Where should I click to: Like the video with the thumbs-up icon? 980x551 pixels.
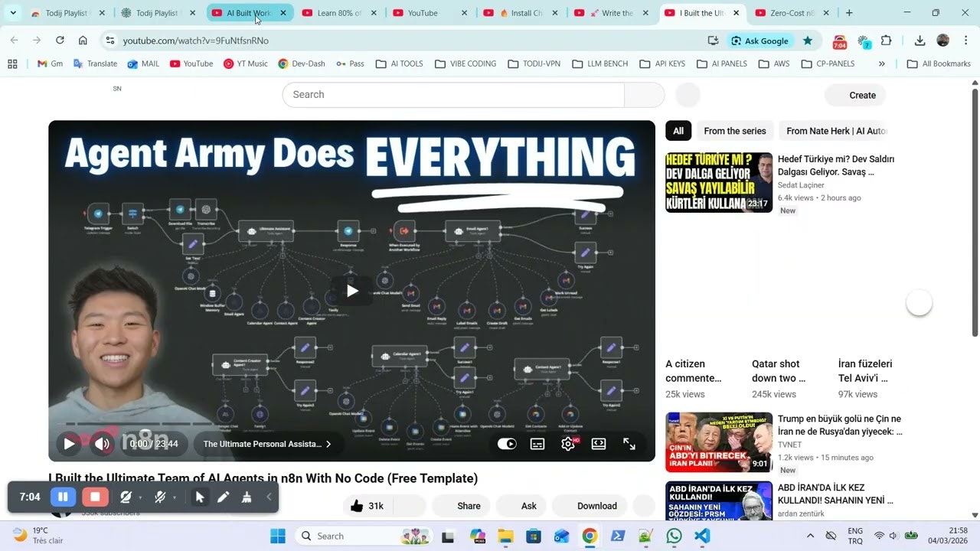(x=357, y=506)
